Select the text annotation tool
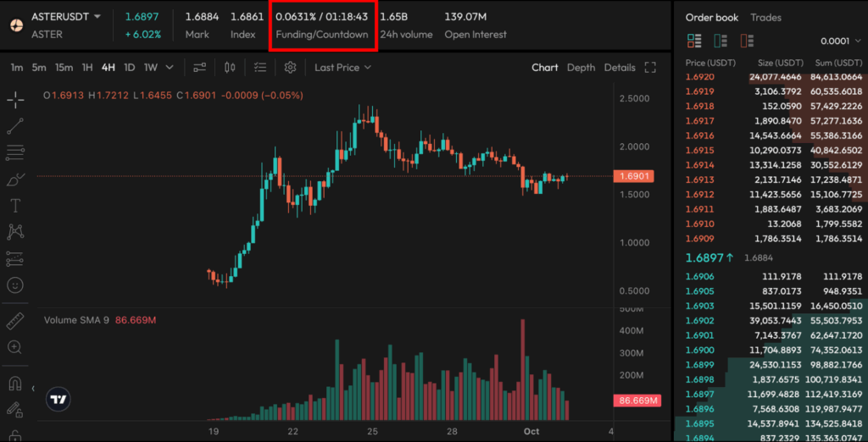Screen dimensions: 868x442 pos(15,205)
